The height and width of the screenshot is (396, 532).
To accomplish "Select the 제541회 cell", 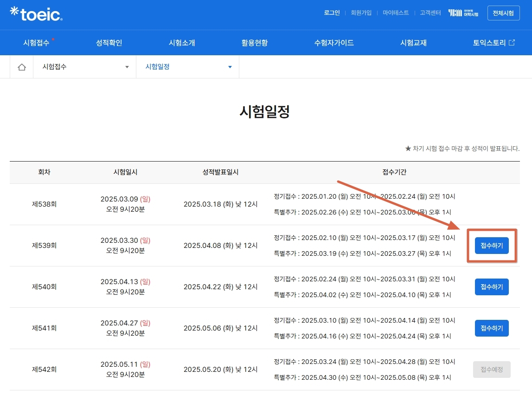I will (x=44, y=328).
